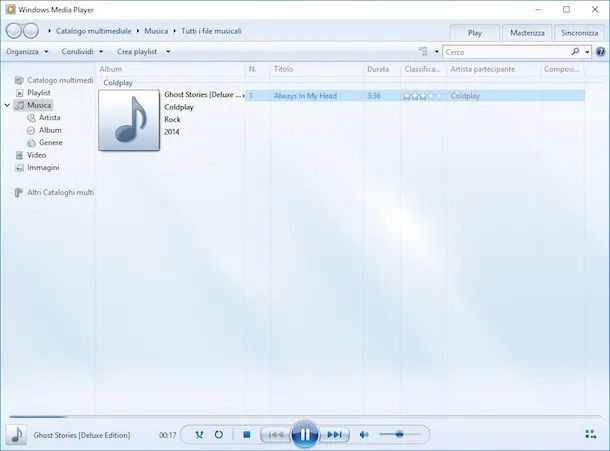Screen dimensions: 610x451
Task: Switch to the Sincronizza tab
Action: [x=580, y=33]
